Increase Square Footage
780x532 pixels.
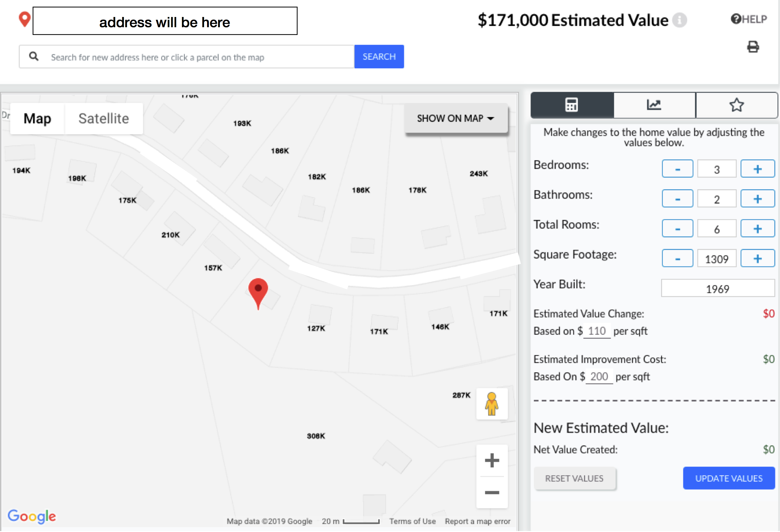[x=758, y=258]
